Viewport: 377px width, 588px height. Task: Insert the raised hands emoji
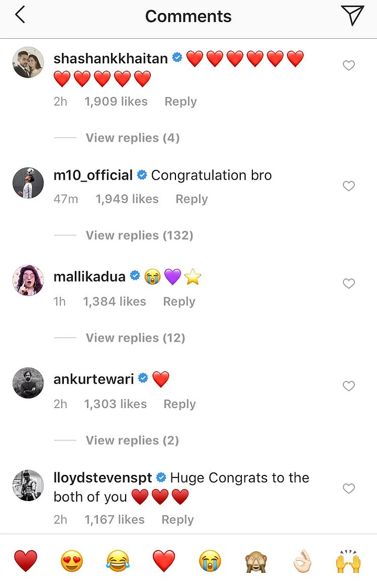[348, 561]
